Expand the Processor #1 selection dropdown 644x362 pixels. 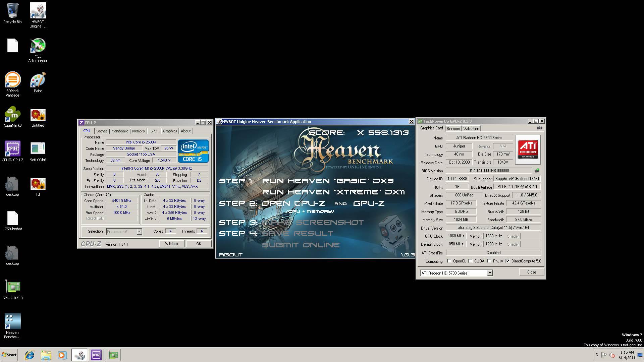(x=139, y=232)
